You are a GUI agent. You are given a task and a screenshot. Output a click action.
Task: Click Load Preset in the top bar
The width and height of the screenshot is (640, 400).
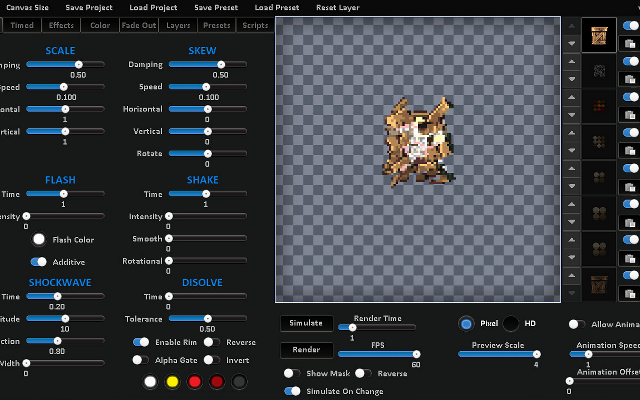pyautogui.click(x=277, y=7)
